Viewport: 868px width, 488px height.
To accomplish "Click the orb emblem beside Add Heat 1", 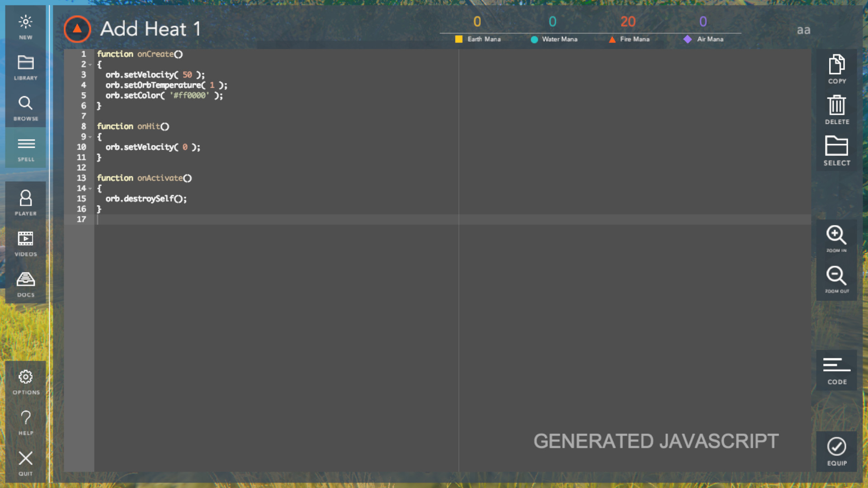I will (77, 29).
